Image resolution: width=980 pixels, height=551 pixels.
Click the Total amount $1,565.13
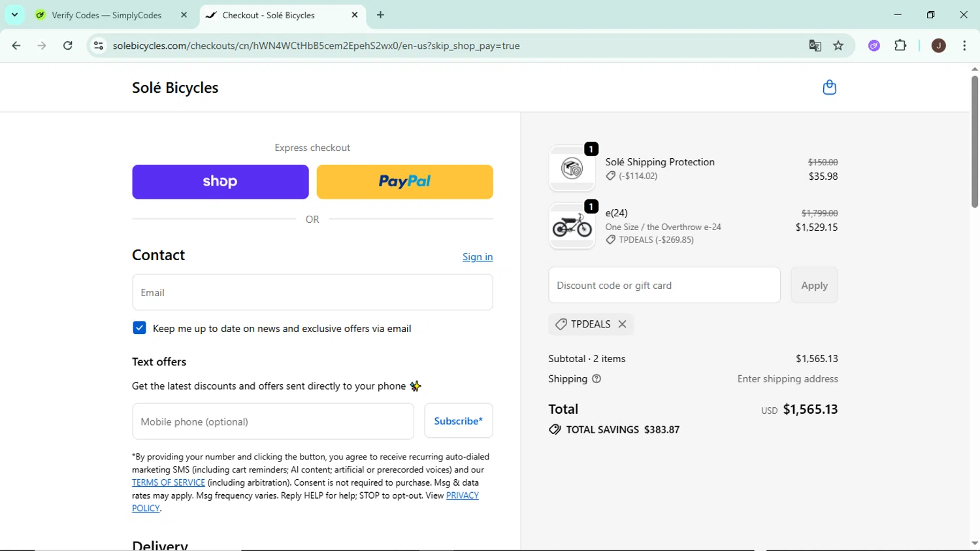(810, 409)
